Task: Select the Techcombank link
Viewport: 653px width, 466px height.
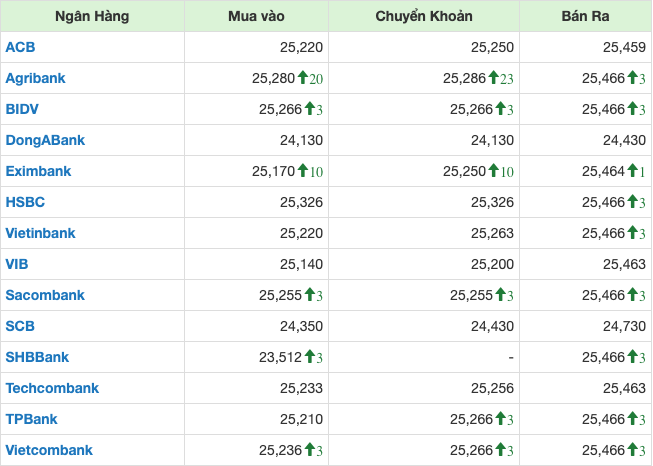Action: coord(52,388)
